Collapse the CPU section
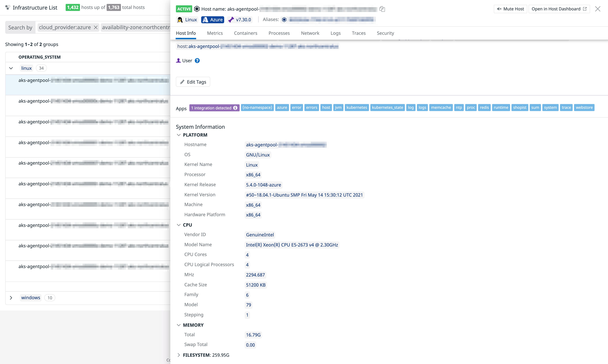 179,225
